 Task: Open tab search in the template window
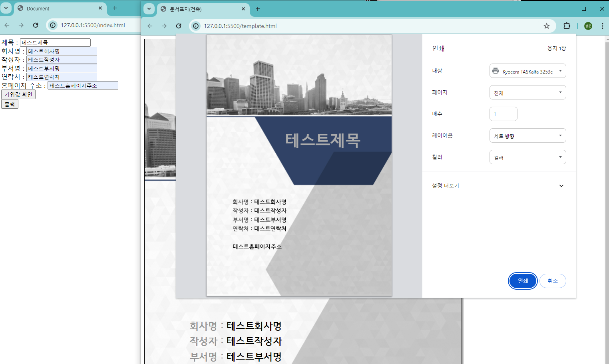(149, 9)
